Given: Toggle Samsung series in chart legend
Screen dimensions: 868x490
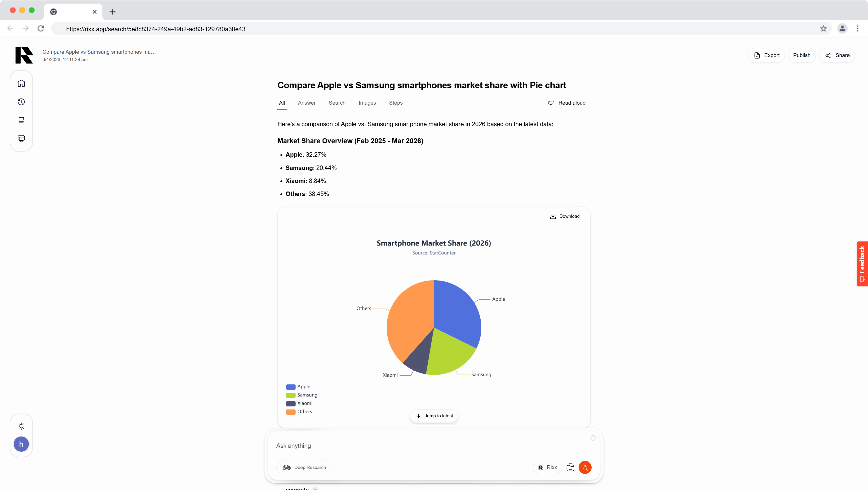Looking at the screenshot, I should coord(301,395).
